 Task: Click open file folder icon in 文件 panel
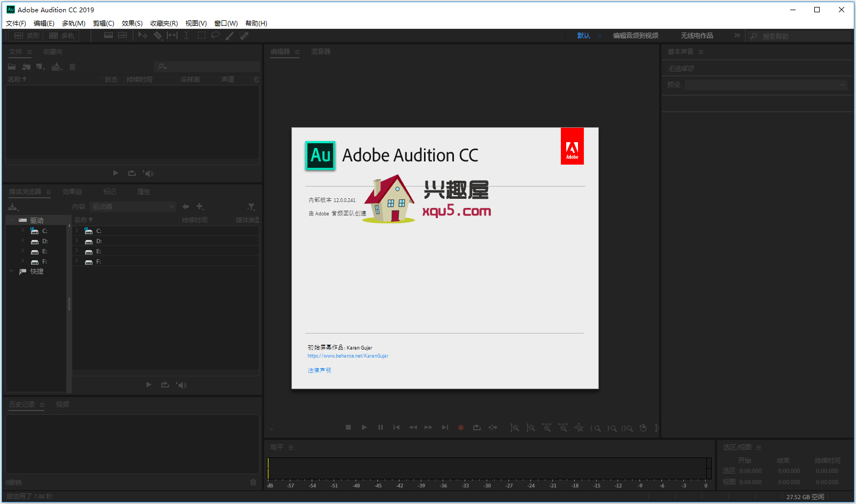[12, 67]
